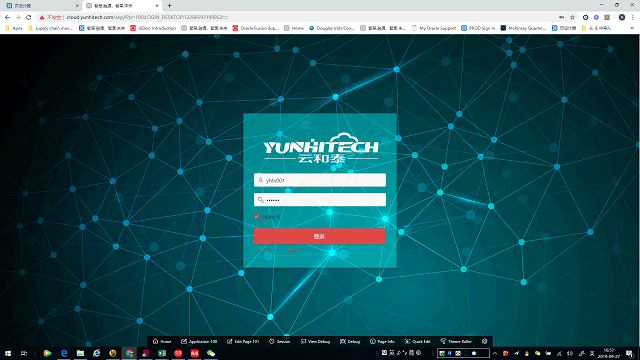640x360 pixels.
Task: Click the Chrome icon on the taskbar
Action: [129, 353]
